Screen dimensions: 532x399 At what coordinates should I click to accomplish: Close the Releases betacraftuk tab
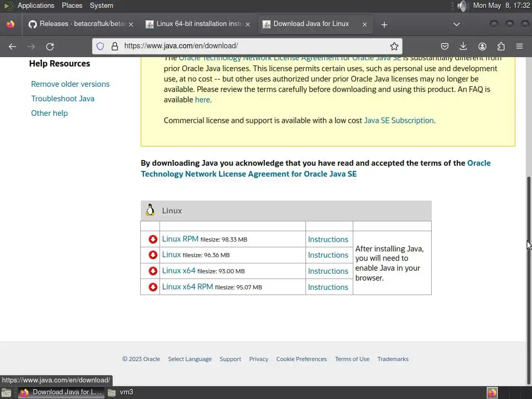[x=131, y=24]
